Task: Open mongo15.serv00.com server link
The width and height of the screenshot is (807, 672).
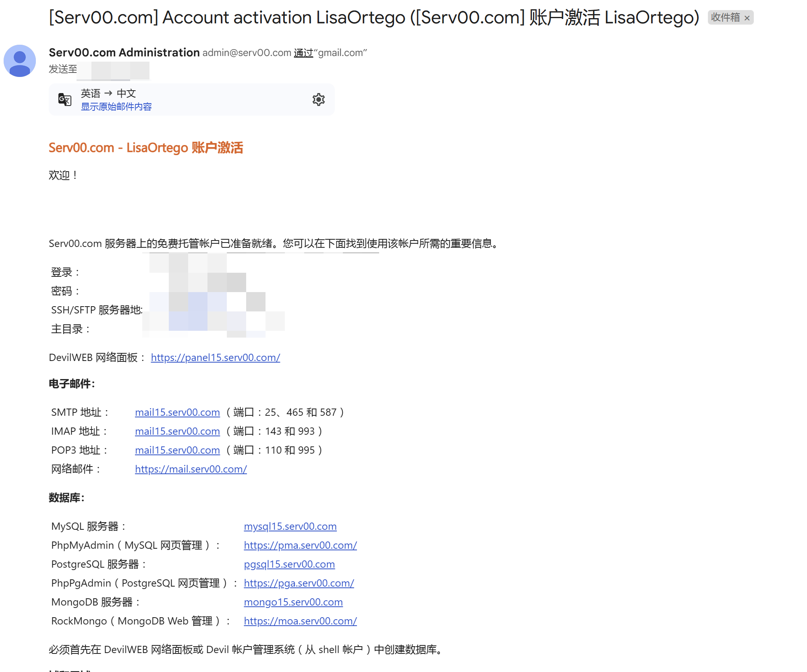Action: [x=293, y=602]
